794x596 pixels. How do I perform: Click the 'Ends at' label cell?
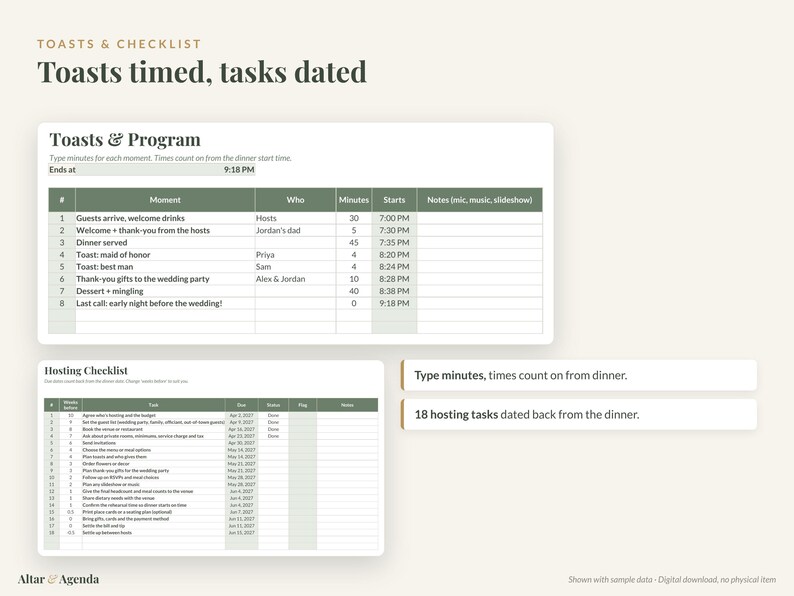pyautogui.click(x=62, y=170)
